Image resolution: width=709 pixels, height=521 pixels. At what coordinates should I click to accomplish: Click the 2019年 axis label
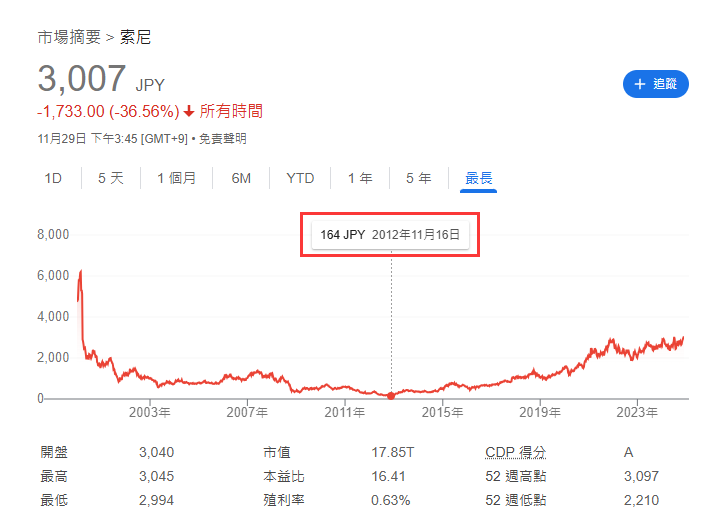pyautogui.click(x=540, y=412)
